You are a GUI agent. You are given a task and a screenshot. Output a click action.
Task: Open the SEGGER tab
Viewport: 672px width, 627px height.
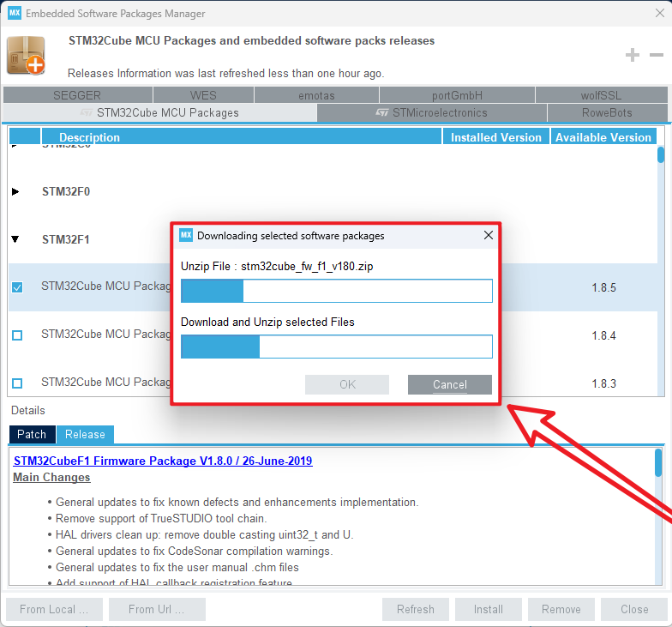coord(77,94)
